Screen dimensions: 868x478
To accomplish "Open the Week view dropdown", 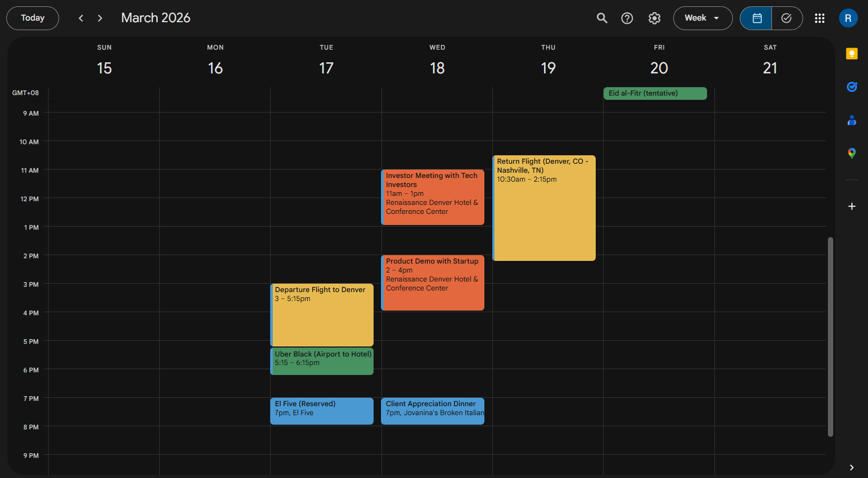I will [x=703, y=18].
